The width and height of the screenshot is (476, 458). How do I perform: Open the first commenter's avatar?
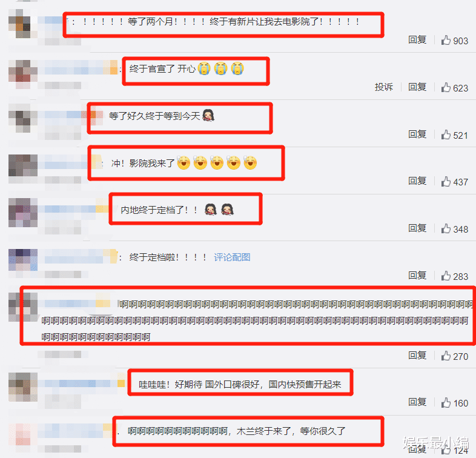pos(23,24)
